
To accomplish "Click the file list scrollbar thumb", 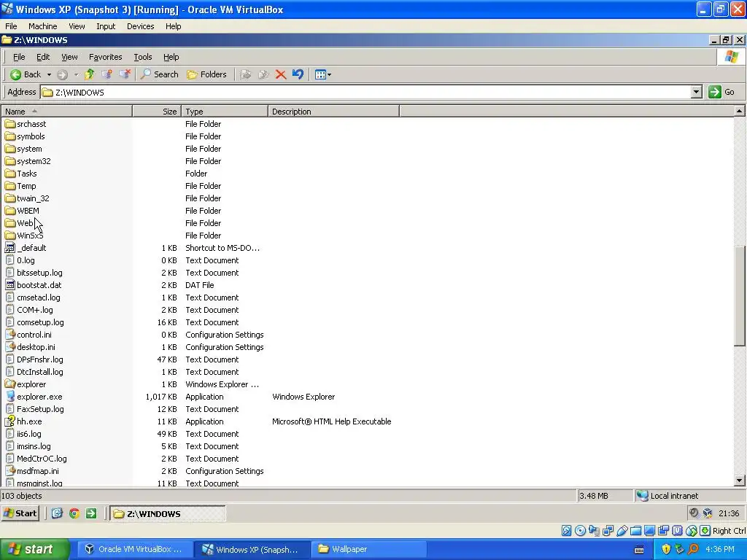I will 739,295.
